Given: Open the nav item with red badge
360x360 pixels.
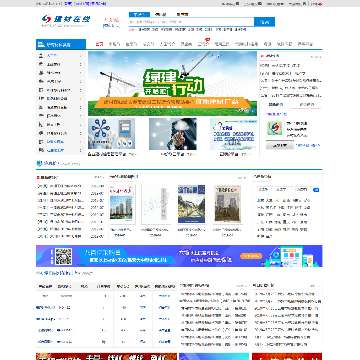Looking at the screenshot, I should tap(203, 44).
